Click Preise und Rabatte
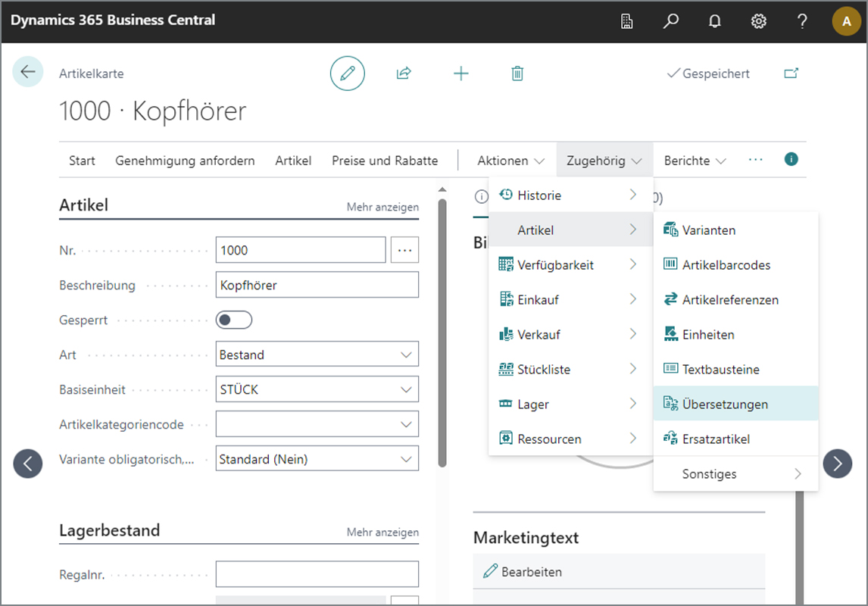 pyautogui.click(x=385, y=161)
